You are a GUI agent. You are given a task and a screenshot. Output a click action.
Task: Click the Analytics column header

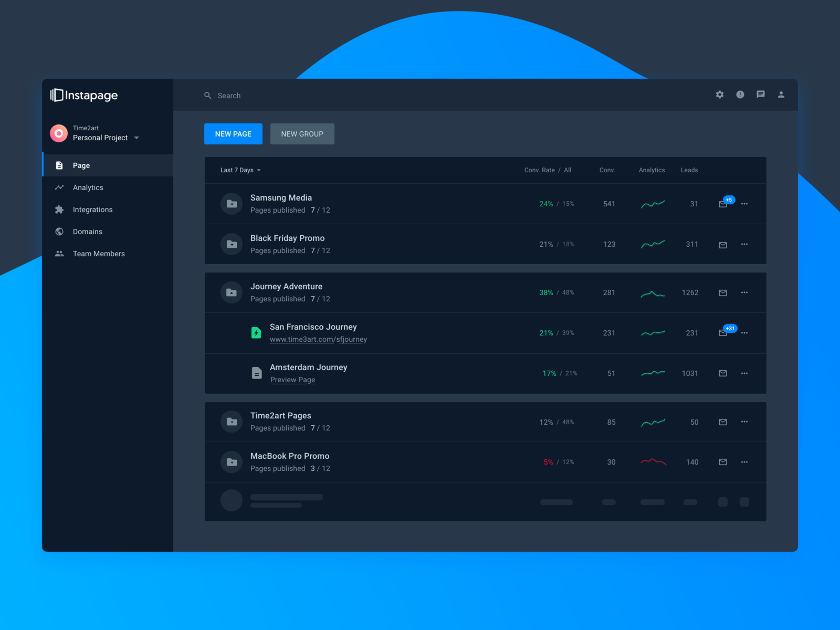point(652,170)
